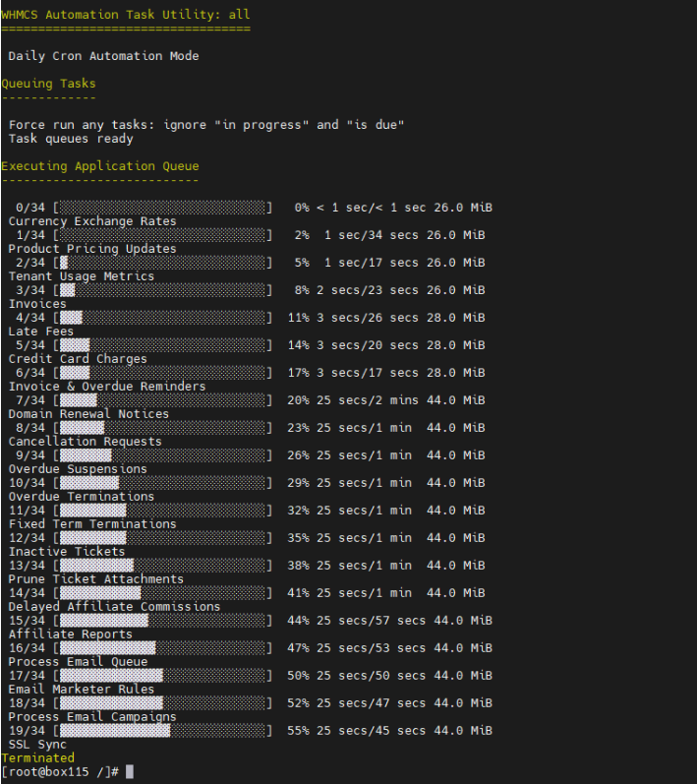Click the '2%' percentage value
697x784 pixels.
(x=302, y=234)
